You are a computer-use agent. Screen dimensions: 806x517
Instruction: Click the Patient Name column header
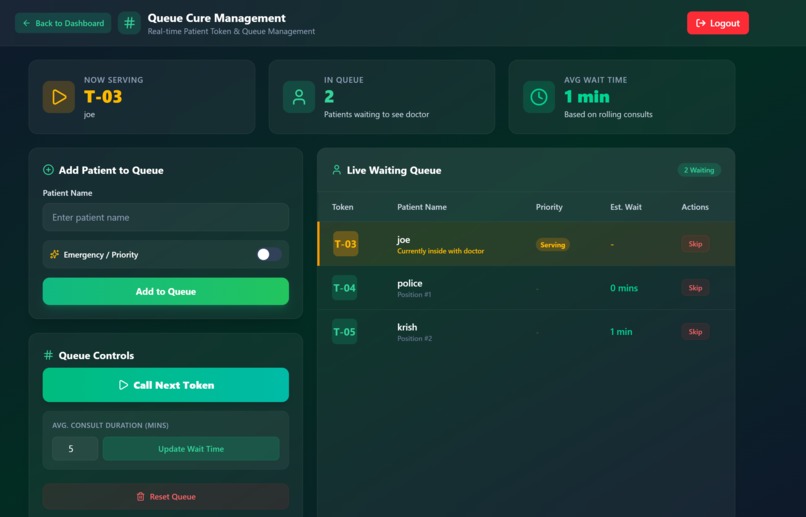coord(422,207)
